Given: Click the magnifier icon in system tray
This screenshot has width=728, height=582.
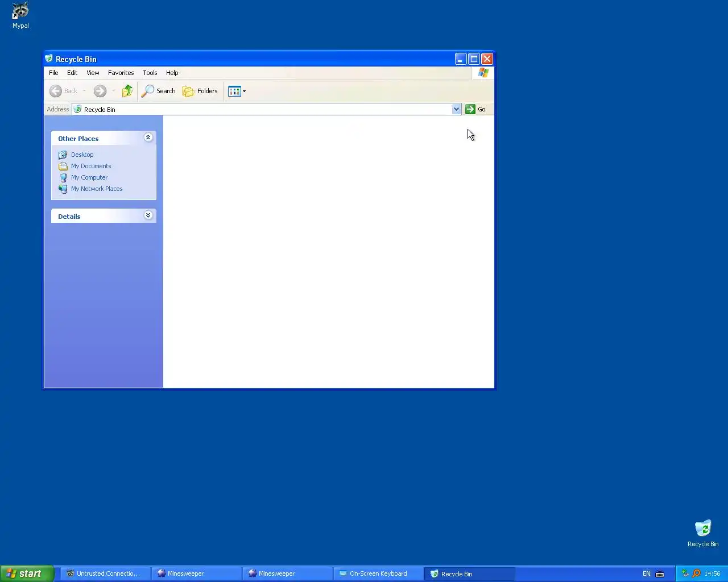Looking at the screenshot, I should tap(696, 573).
